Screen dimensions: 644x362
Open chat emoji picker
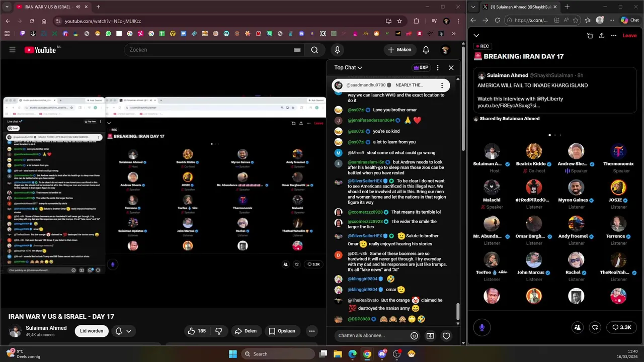414,336
